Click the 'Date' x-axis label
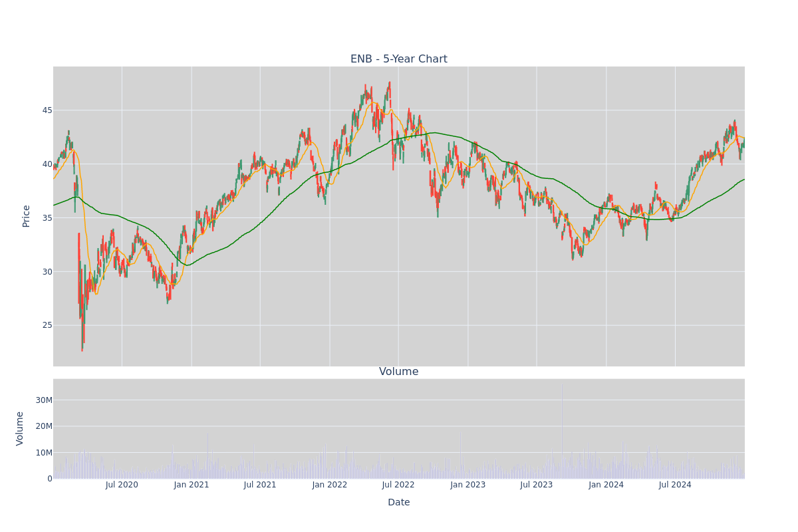 (399, 503)
